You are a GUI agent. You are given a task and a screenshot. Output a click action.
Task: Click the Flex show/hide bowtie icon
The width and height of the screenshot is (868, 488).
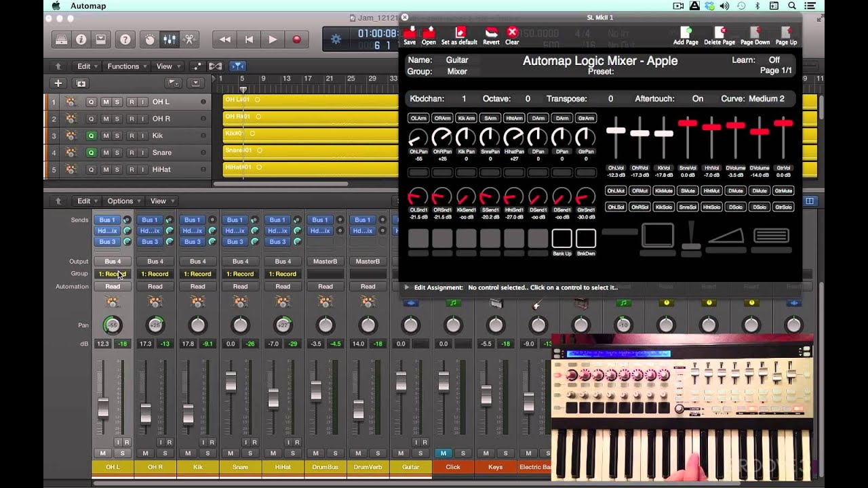pyautogui.click(x=215, y=66)
